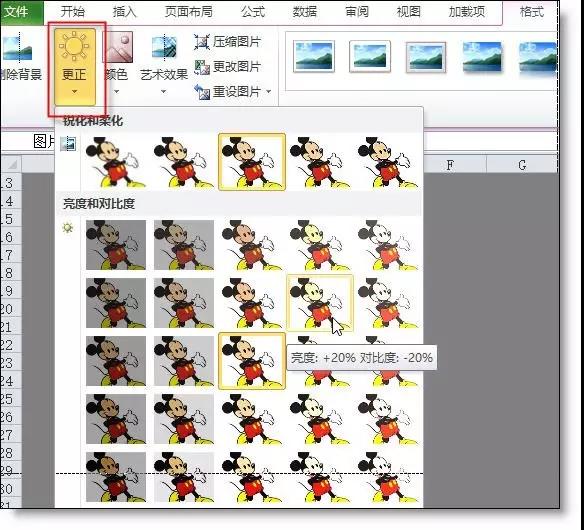Click the Remove Background (删除背景) icon

coord(17,47)
